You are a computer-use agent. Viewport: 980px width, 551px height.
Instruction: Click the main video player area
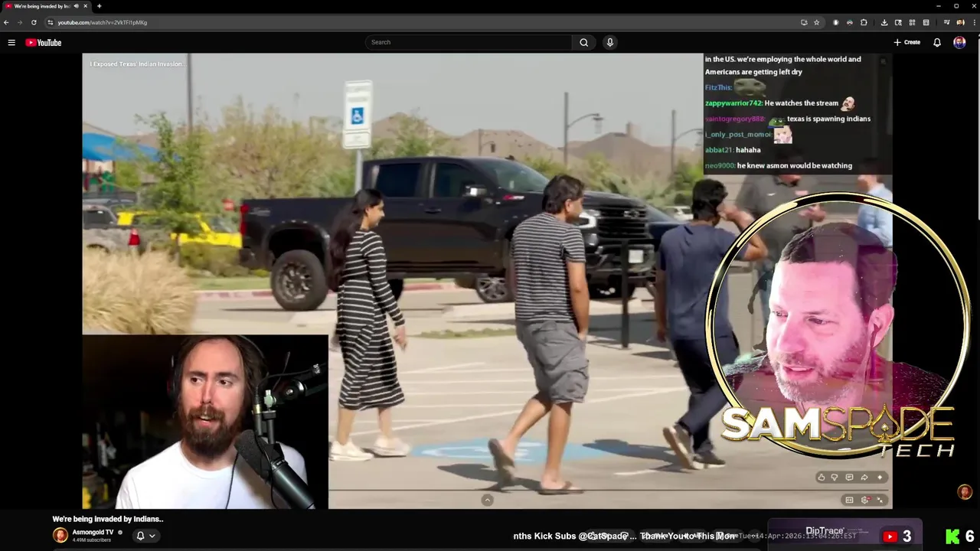pos(487,280)
